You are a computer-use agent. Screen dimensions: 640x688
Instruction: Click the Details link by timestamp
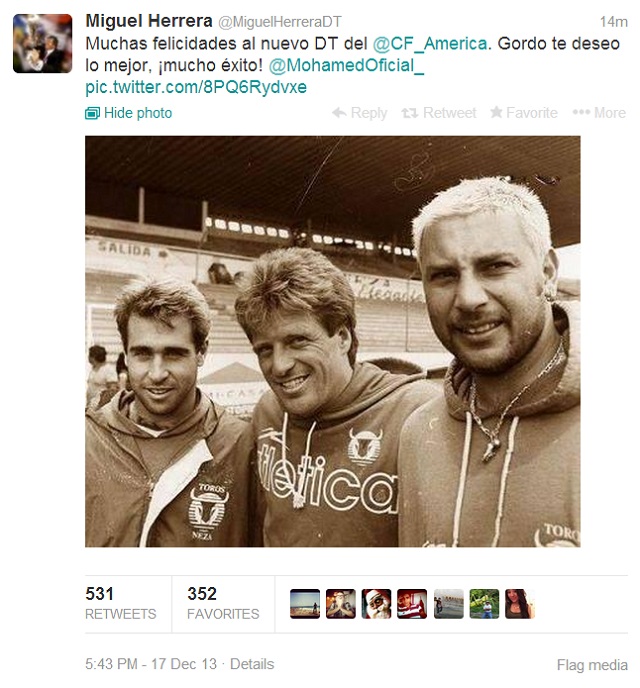252,664
